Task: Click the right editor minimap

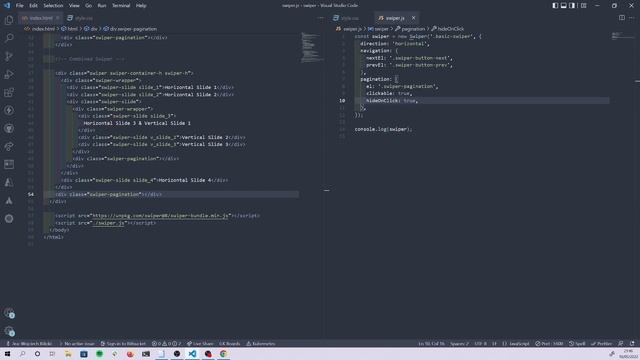Action: [622, 36]
